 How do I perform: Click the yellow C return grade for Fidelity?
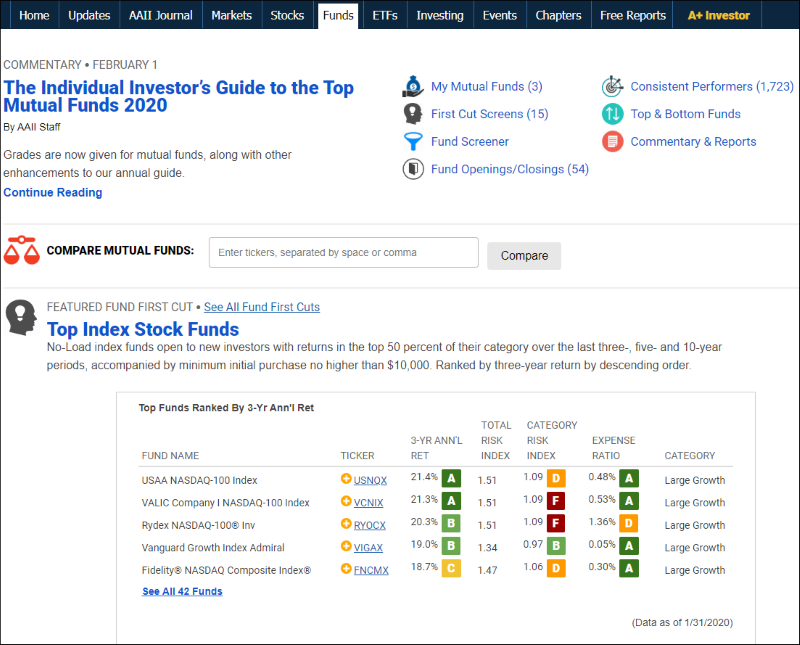pos(451,568)
